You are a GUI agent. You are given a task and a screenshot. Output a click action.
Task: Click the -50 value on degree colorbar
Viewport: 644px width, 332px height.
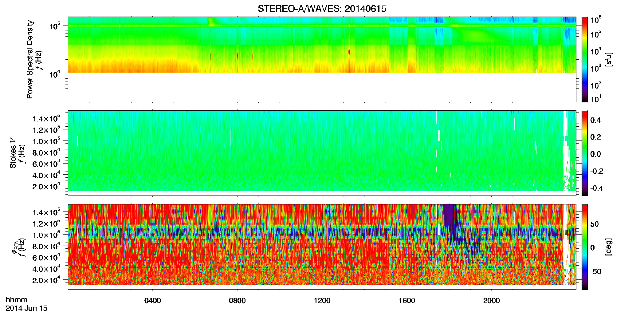click(595, 271)
